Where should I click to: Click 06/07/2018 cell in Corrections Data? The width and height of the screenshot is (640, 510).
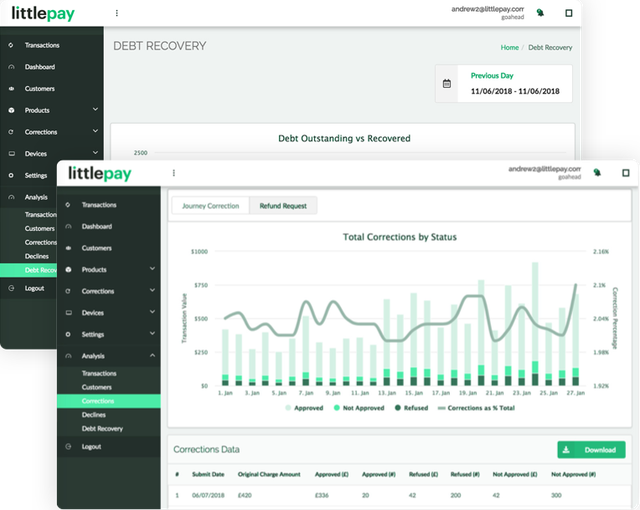(208, 495)
